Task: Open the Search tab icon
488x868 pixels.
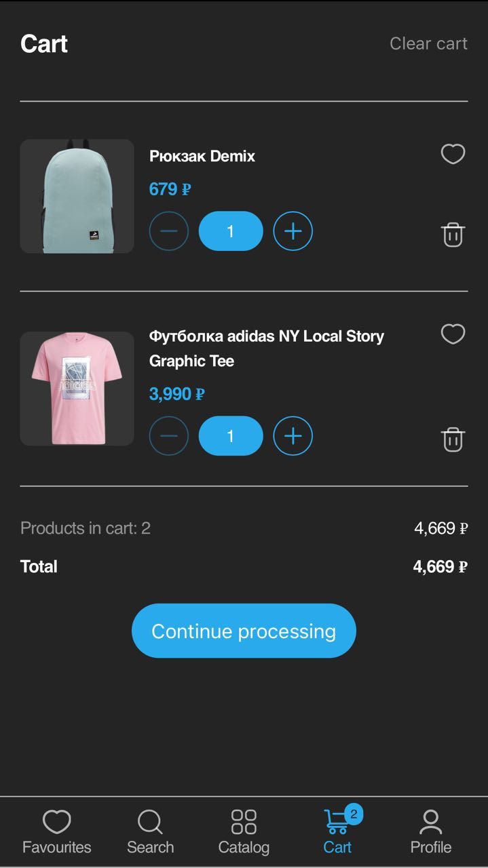Action: 150,822
